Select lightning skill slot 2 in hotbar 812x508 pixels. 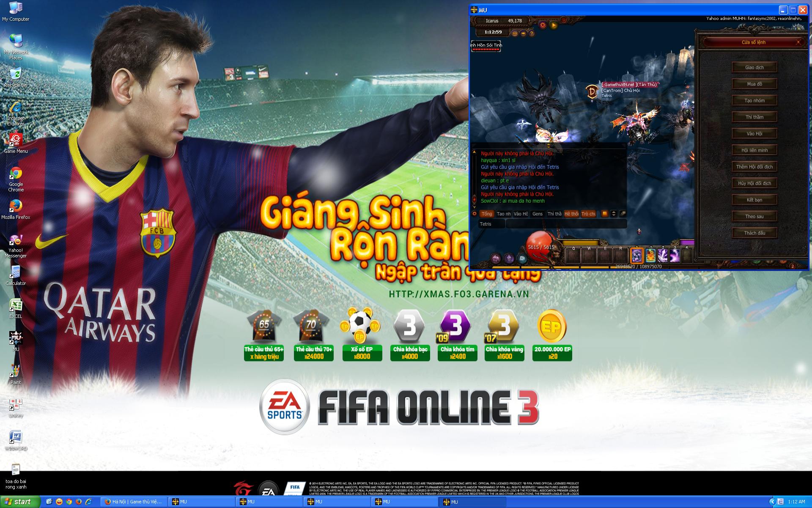663,255
